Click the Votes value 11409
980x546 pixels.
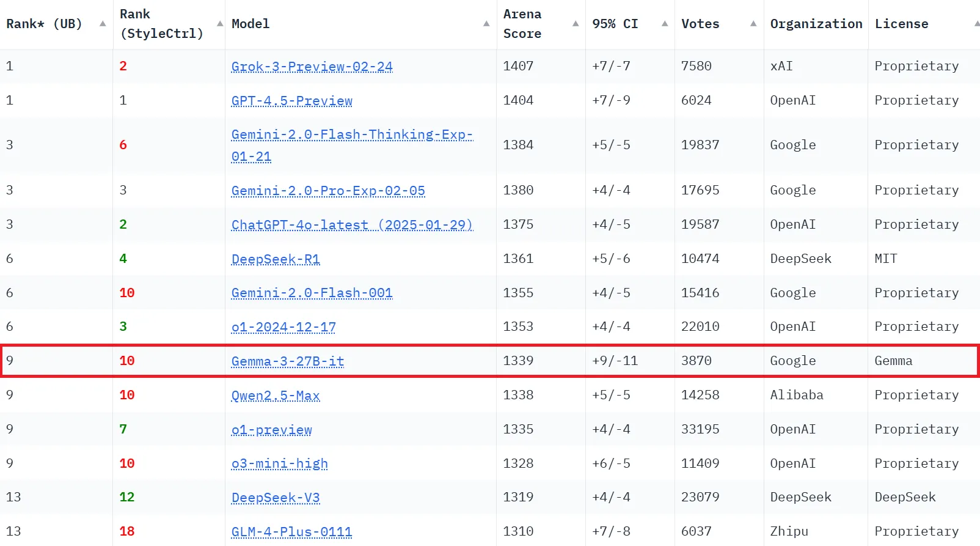click(700, 463)
